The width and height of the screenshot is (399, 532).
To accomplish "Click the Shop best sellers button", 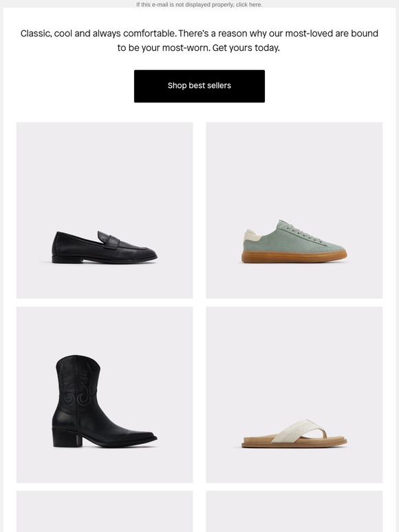I will (x=199, y=86).
